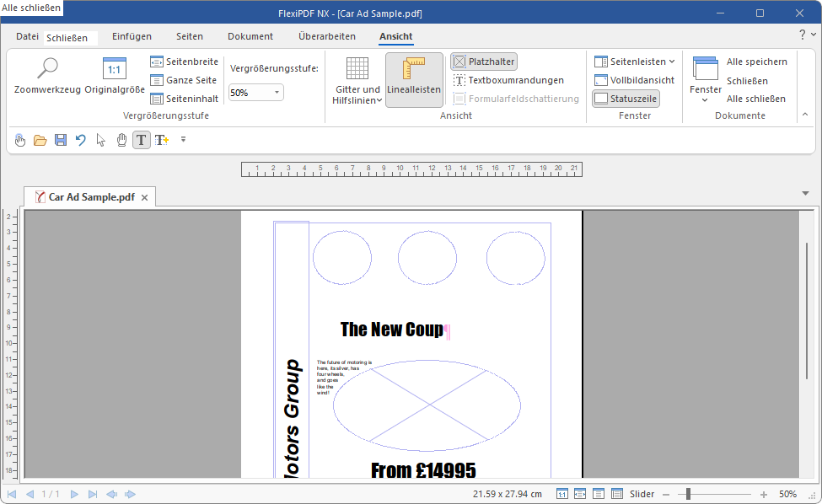The image size is (822, 504).
Task: Open the document with the folder icon
Action: (x=40, y=140)
